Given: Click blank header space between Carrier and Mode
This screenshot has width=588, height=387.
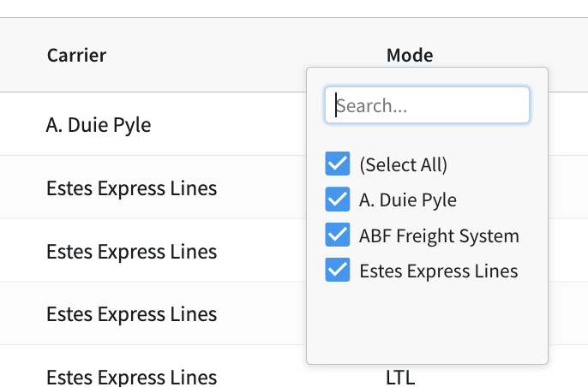Looking at the screenshot, I should point(249,56).
